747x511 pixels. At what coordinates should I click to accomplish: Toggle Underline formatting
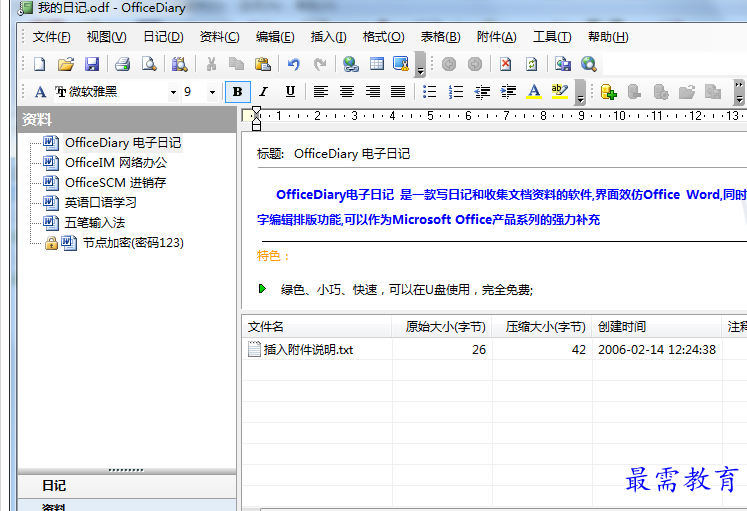pos(290,92)
